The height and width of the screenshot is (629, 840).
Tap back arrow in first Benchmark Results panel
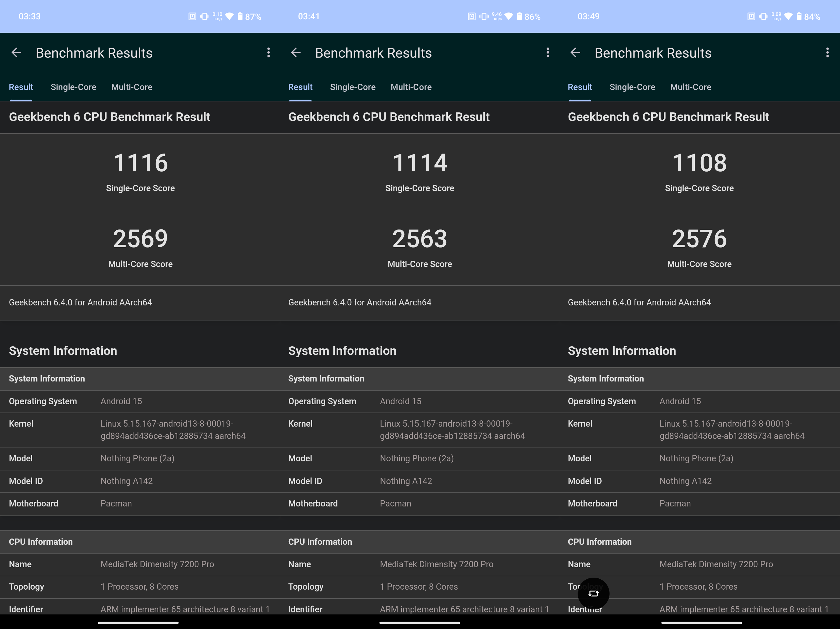coord(16,52)
